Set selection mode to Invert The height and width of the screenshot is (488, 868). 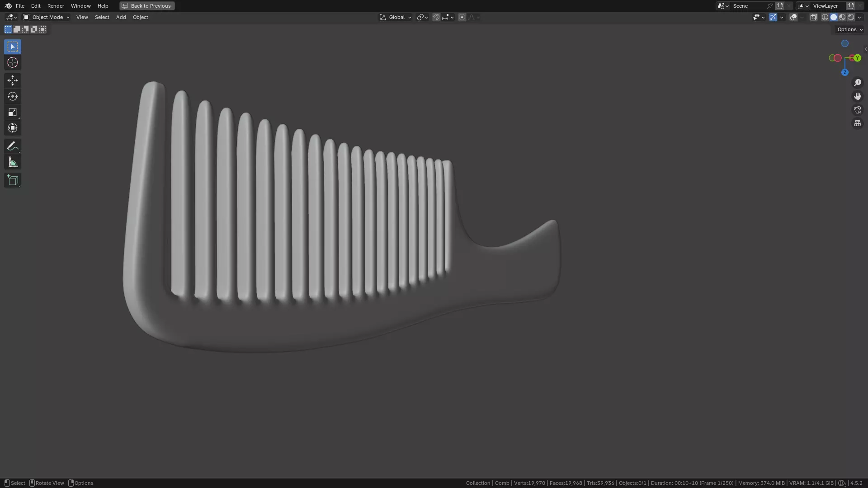(34, 29)
